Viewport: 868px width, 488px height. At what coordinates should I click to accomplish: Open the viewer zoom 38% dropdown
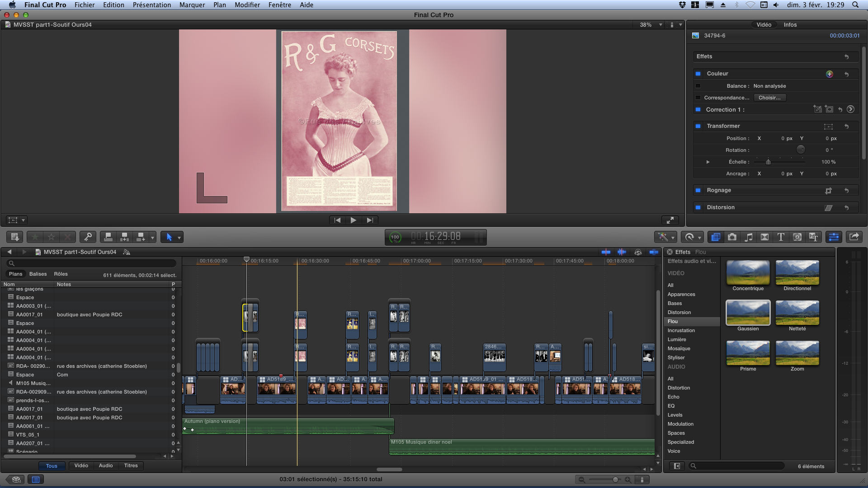point(650,25)
